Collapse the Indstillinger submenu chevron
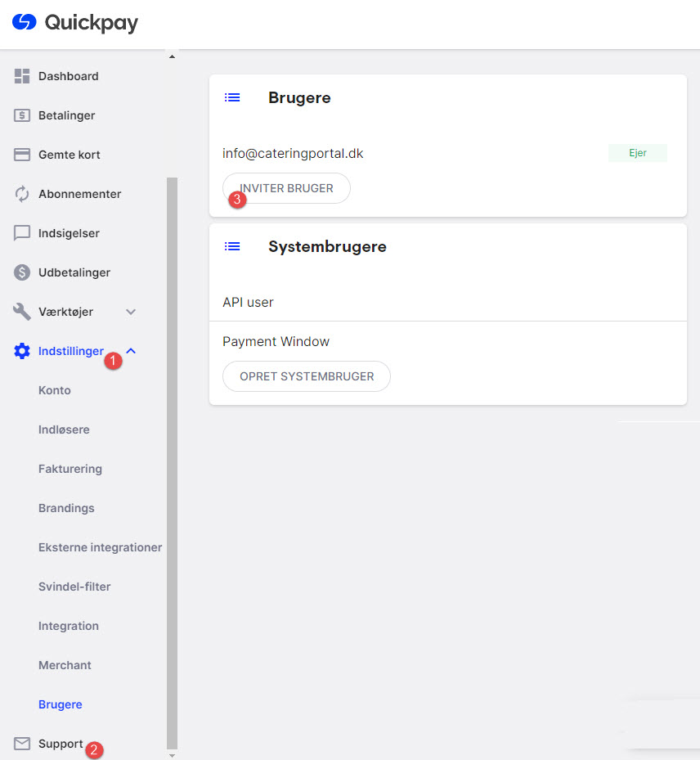The image size is (700, 760). 131,351
